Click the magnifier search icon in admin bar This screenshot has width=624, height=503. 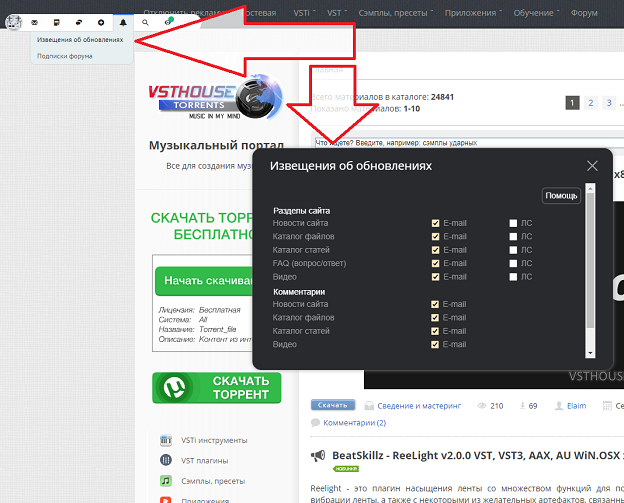pyautogui.click(x=145, y=23)
